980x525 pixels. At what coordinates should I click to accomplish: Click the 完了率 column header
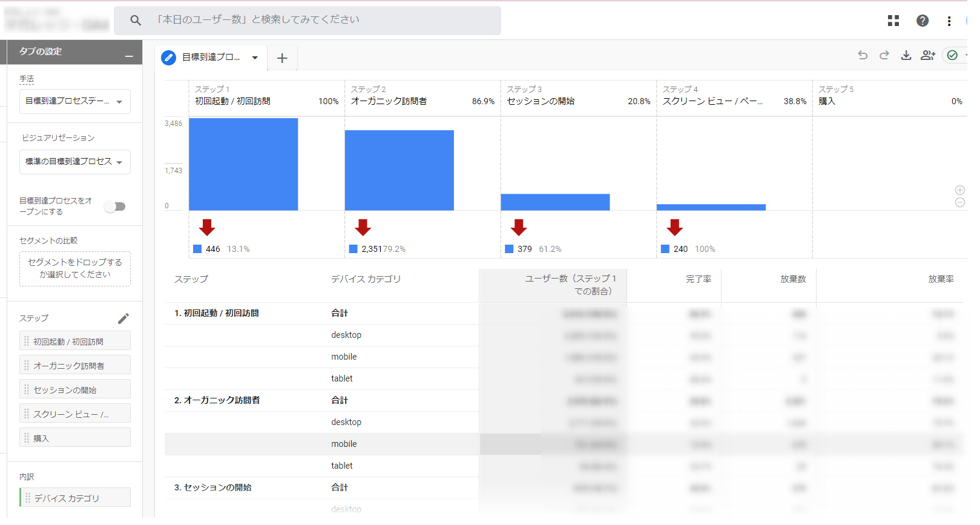click(699, 279)
